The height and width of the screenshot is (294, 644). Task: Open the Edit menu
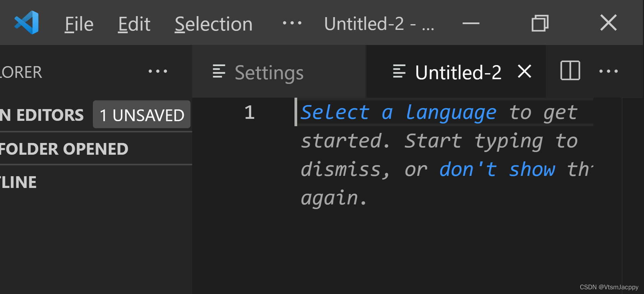[134, 24]
